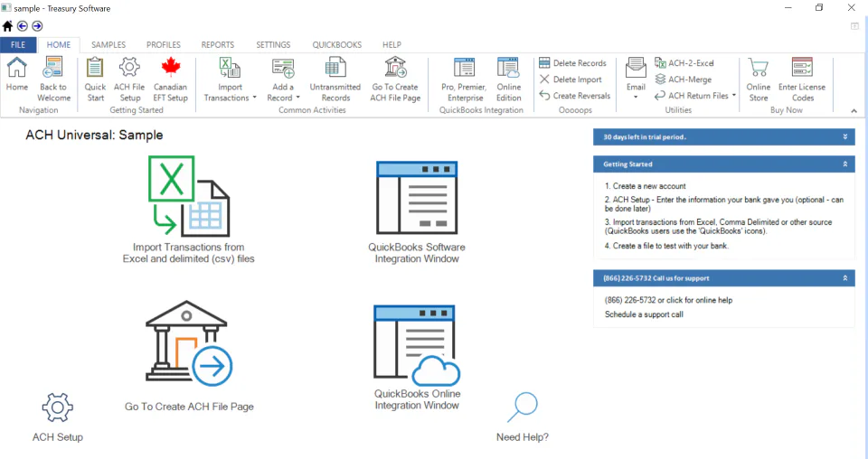Collapse the Getting Started panel
The width and height of the screenshot is (868, 459).
tap(844, 164)
